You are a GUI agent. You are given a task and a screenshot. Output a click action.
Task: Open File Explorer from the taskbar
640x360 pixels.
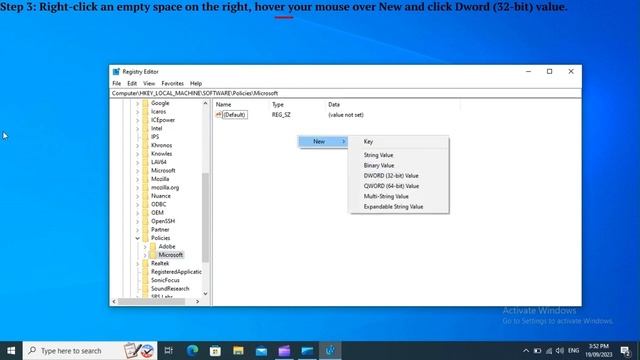coord(238,351)
